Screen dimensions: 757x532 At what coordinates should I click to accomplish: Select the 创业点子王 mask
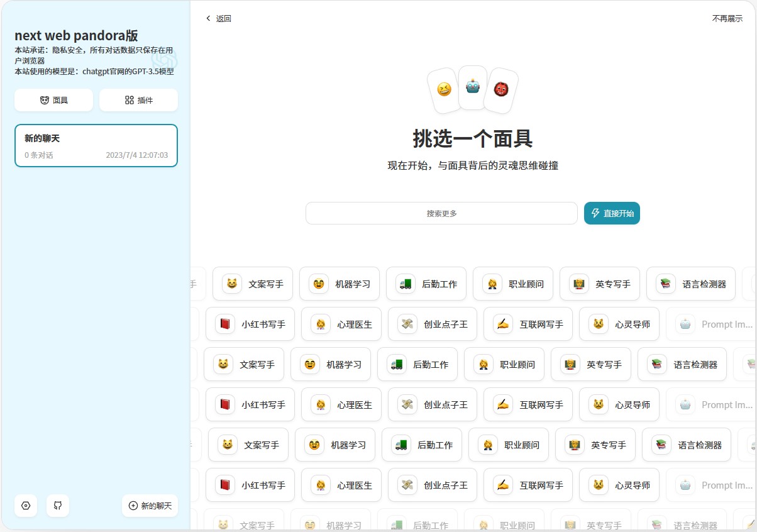click(x=432, y=324)
